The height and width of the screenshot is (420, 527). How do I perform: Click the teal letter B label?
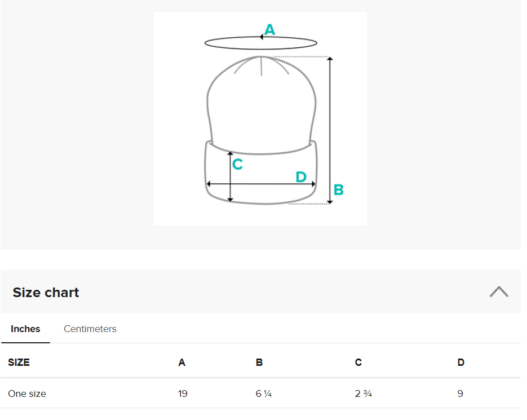338,189
